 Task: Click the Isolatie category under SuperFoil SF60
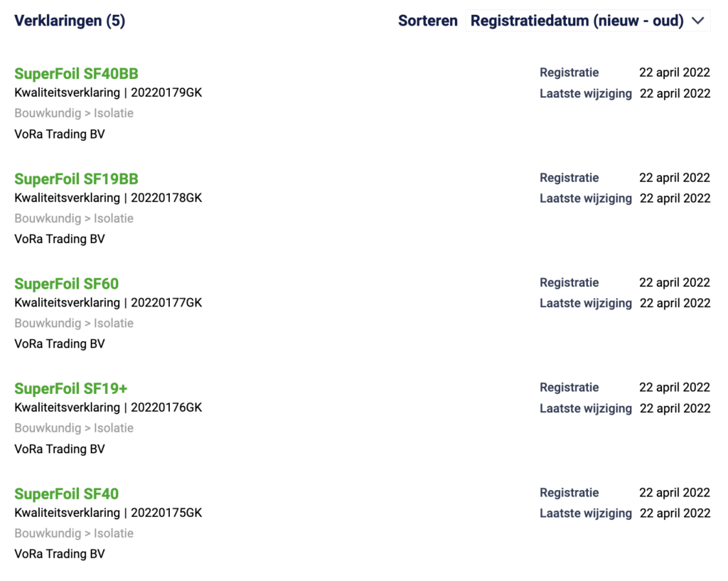pos(114,323)
